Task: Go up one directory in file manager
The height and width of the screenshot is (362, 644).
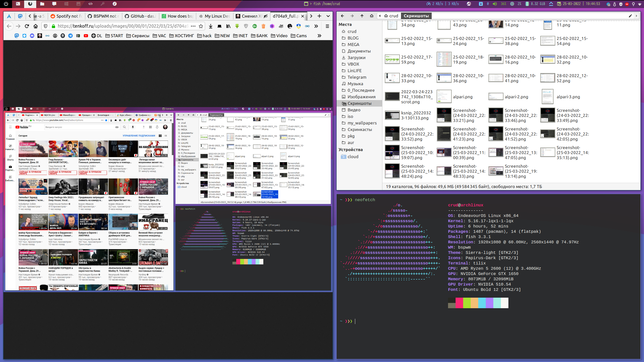Action: tap(362, 16)
